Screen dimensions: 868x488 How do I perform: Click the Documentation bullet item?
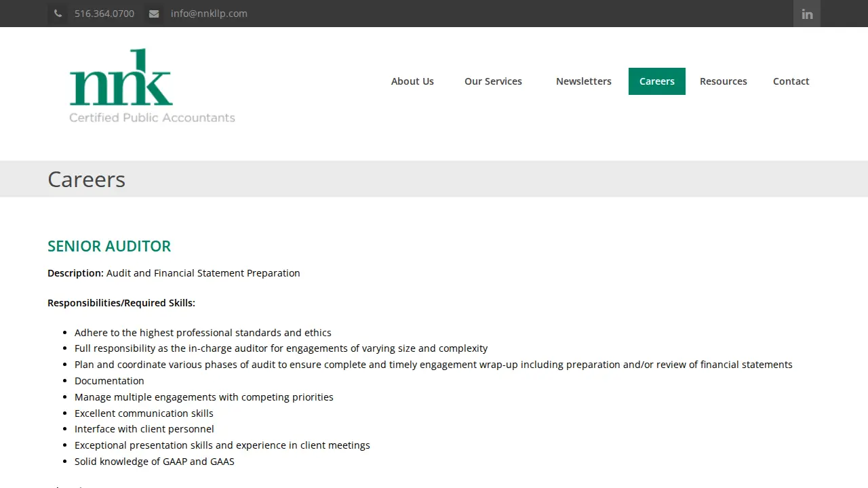click(x=109, y=381)
